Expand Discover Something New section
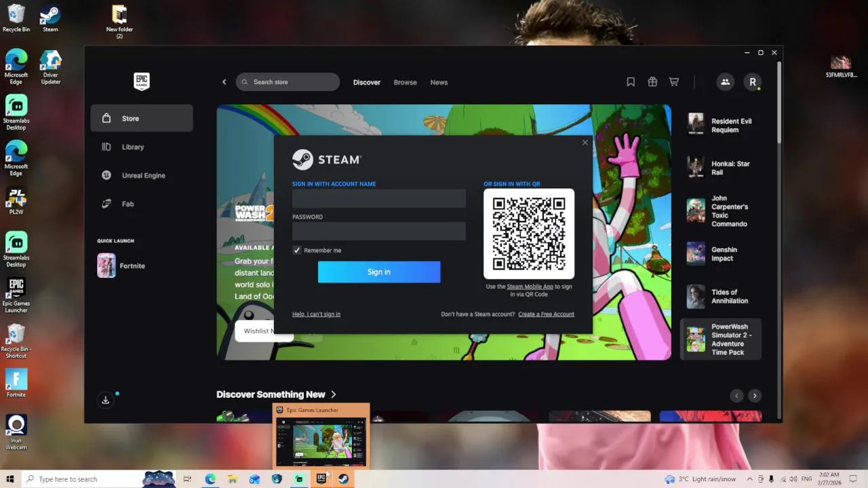The width and height of the screenshot is (868, 488). tap(277, 394)
